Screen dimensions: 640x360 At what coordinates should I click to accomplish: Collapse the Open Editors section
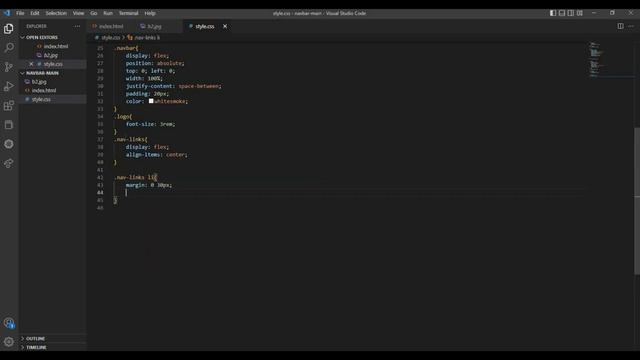click(42, 38)
